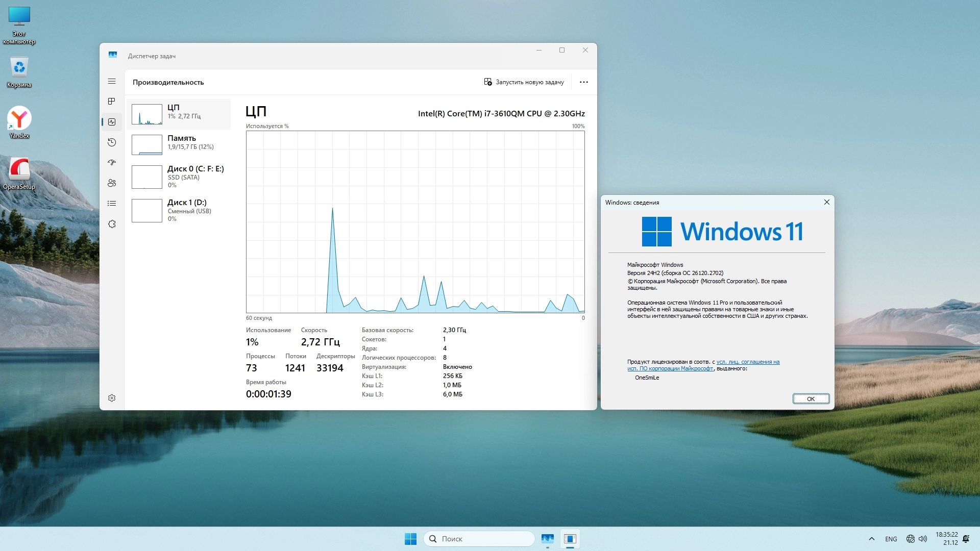Click the volume speaker tray icon
The height and width of the screenshot is (551, 980).
coord(923,539)
